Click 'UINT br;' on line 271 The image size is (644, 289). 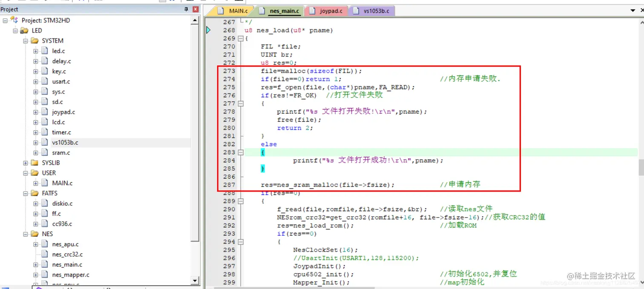coord(277,54)
